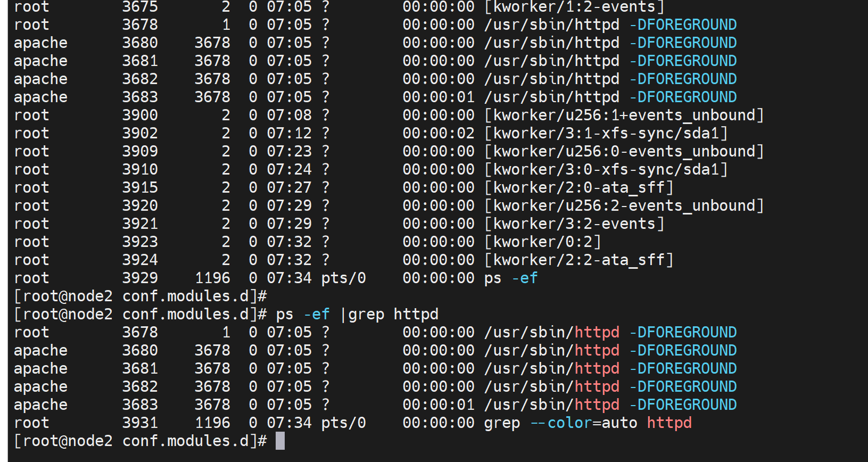
Task: Click the [kworker/0:2] process entry
Action: pyautogui.click(x=542, y=242)
